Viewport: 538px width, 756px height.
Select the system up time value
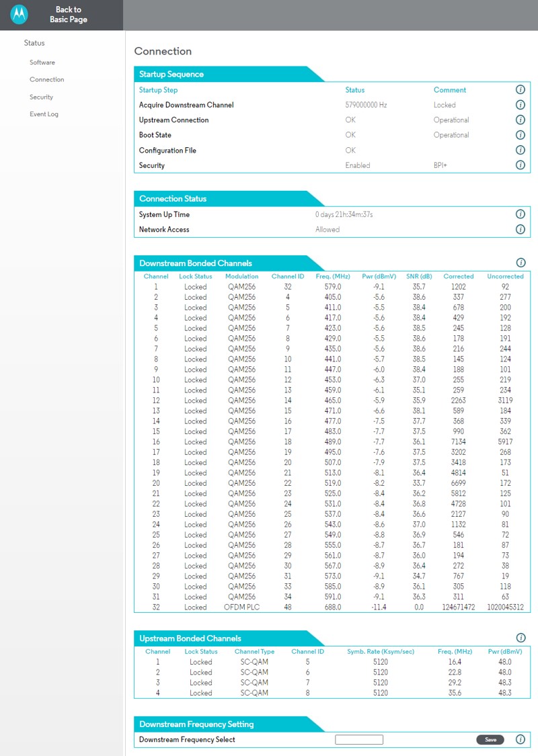click(344, 214)
